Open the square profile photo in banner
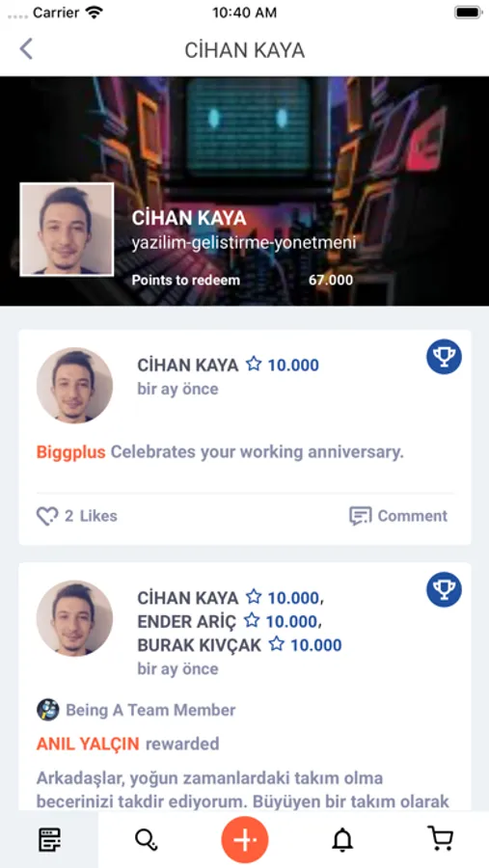489x868 pixels. click(x=67, y=230)
